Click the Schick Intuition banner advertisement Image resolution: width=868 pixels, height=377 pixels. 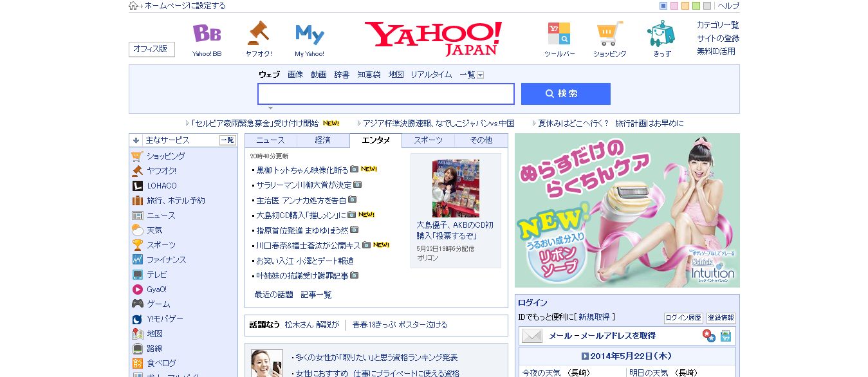[x=627, y=210]
